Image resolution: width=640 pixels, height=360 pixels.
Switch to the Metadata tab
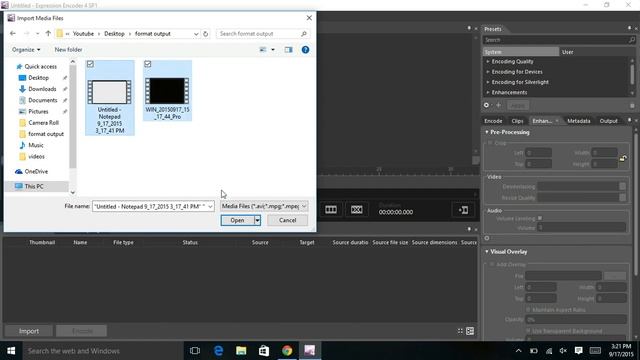point(579,121)
